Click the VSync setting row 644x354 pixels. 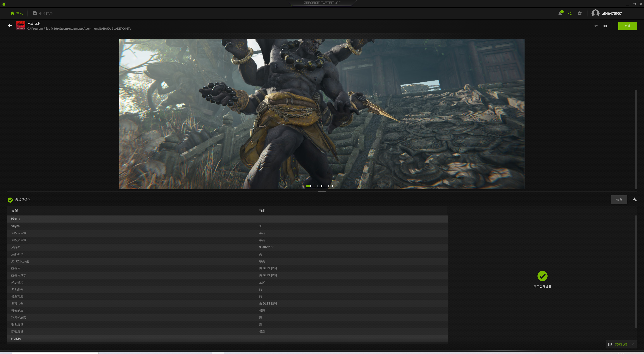pos(228,226)
